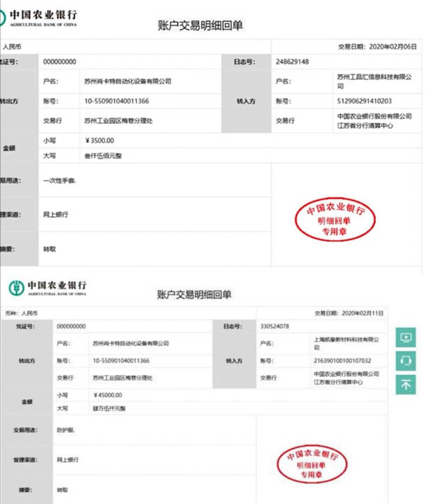Click payee name 苏州工品汇信息科技有限公司
Image resolution: width=425 pixels, height=504 pixels.
pyautogui.click(x=374, y=82)
